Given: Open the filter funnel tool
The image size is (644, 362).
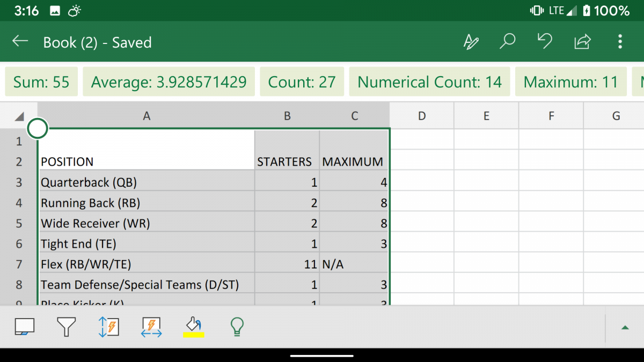Looking at the screenshot, I should [x=66, y=327].
